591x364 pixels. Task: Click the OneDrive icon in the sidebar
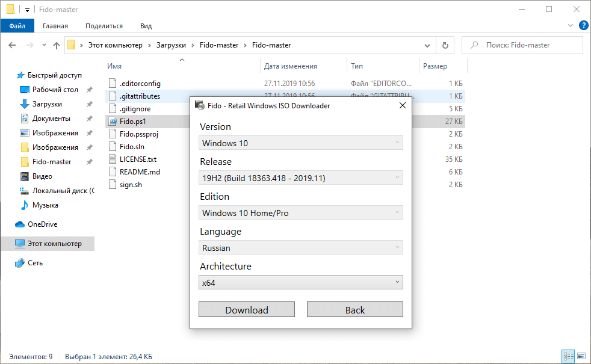tap(19, 224)
